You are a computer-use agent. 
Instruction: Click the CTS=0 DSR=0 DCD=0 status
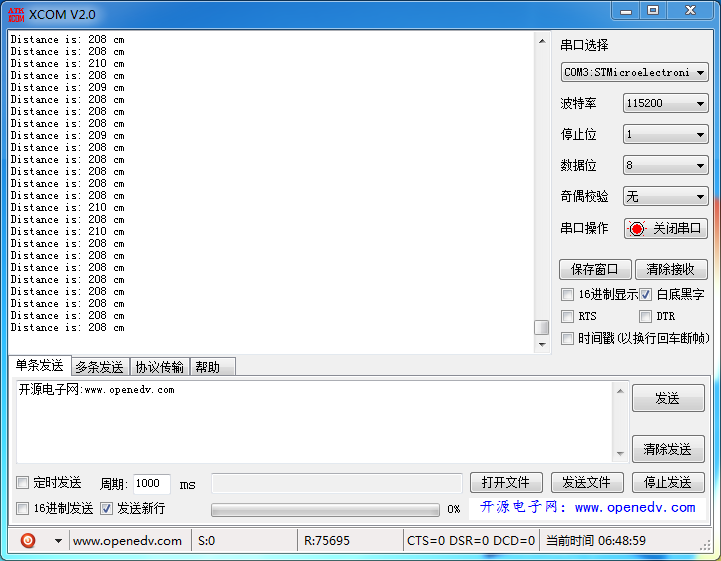pyautogui.click(x=471, y=541)
